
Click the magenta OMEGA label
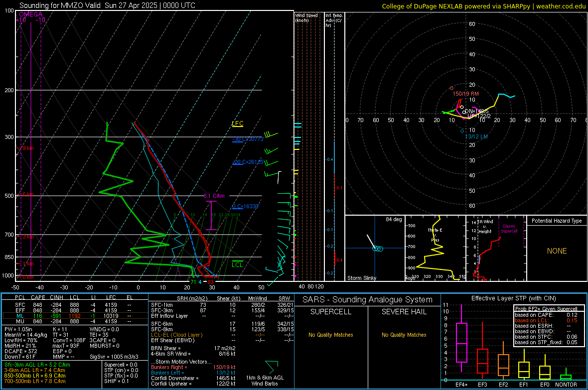click(31, 14)
